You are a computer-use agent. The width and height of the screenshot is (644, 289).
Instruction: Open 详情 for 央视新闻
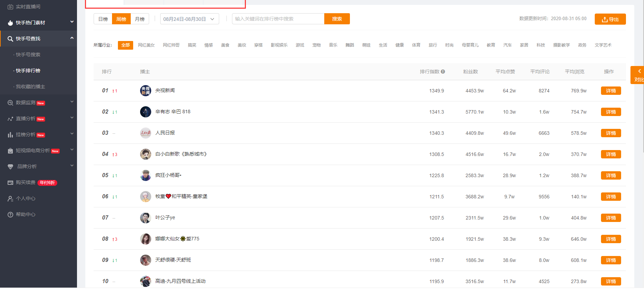click(611, 91)
